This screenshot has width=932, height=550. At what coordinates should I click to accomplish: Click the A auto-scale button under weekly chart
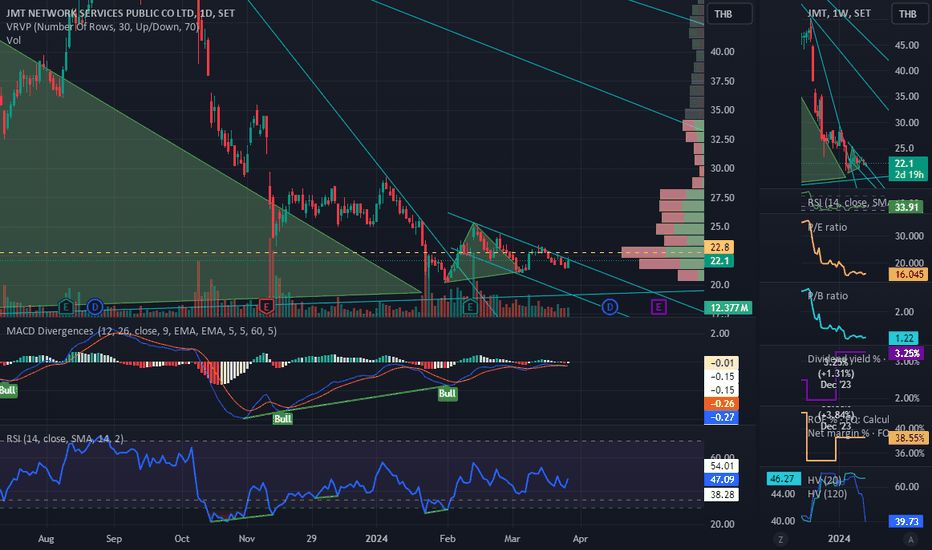910,539
